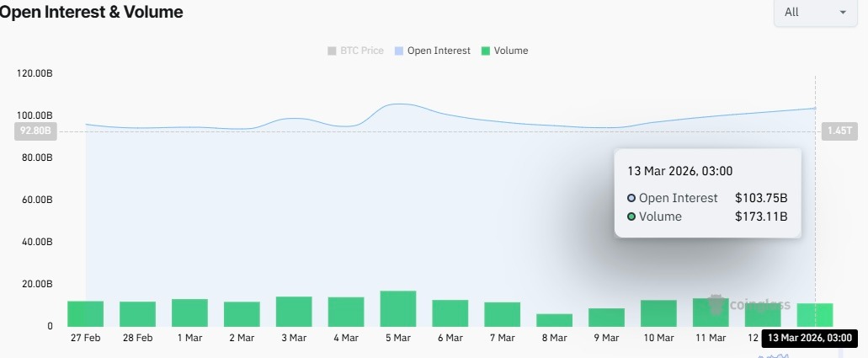Toggle the Volume legend series

click(x=503, y=51)
